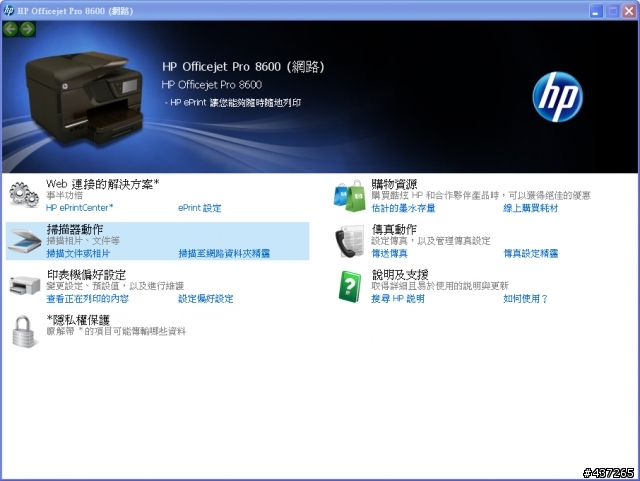The width and height of the screenshot is (640, 481).
Task: Click the Officejet printer image
Action: pos(84,98)
